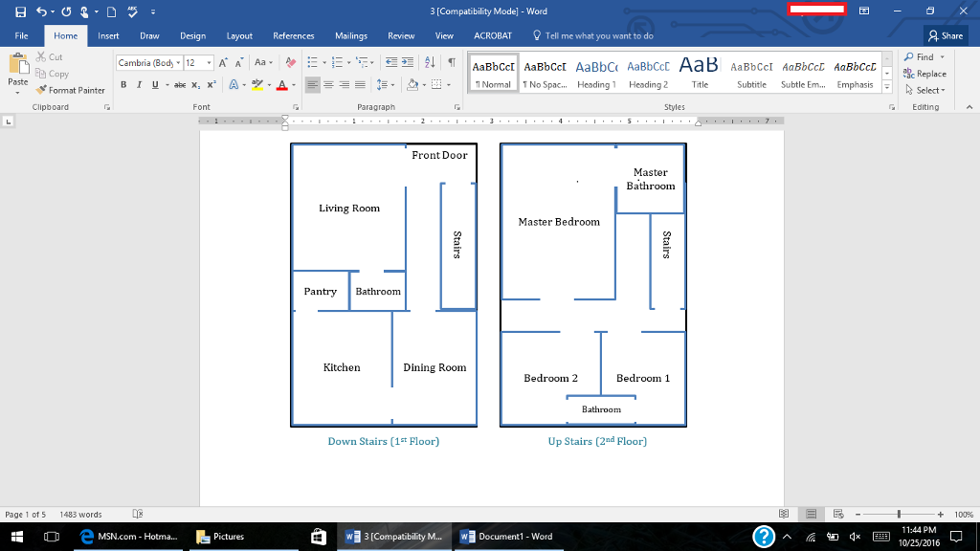Apply center paragraph alignment
980x551 pixels.
(329, 84)
